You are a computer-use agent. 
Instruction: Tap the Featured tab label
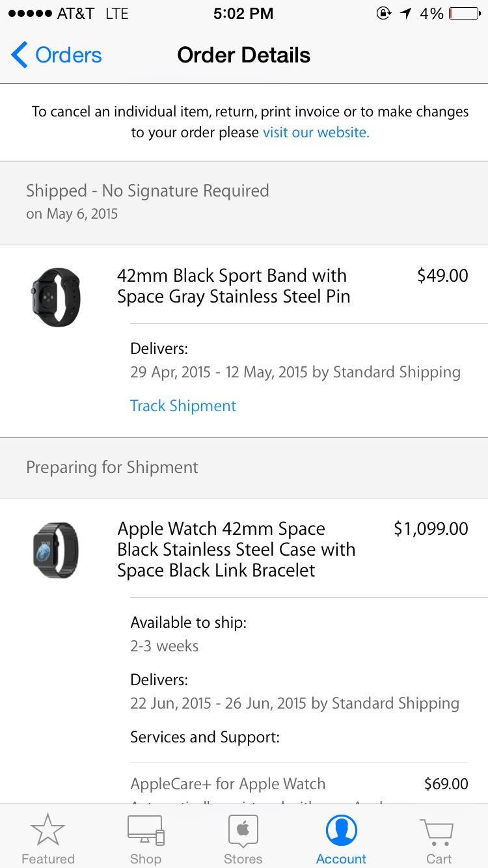tap(48, 859)
